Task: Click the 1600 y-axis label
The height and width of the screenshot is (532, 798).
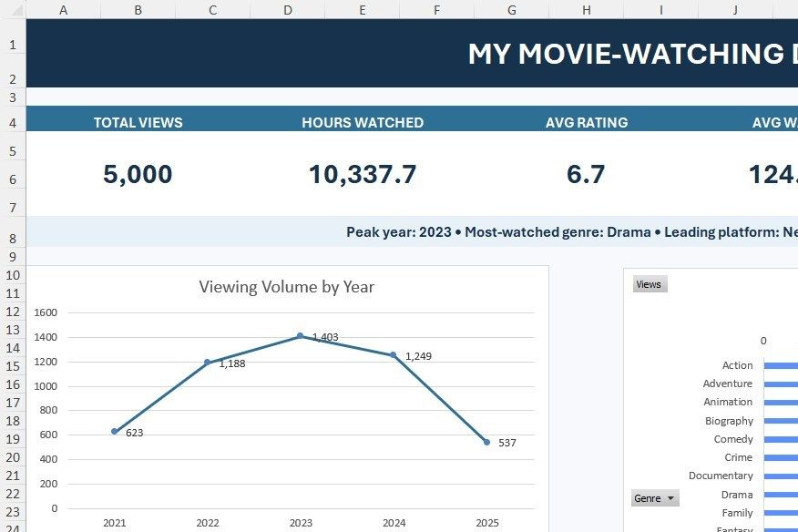Action: (x=46, y=312)
